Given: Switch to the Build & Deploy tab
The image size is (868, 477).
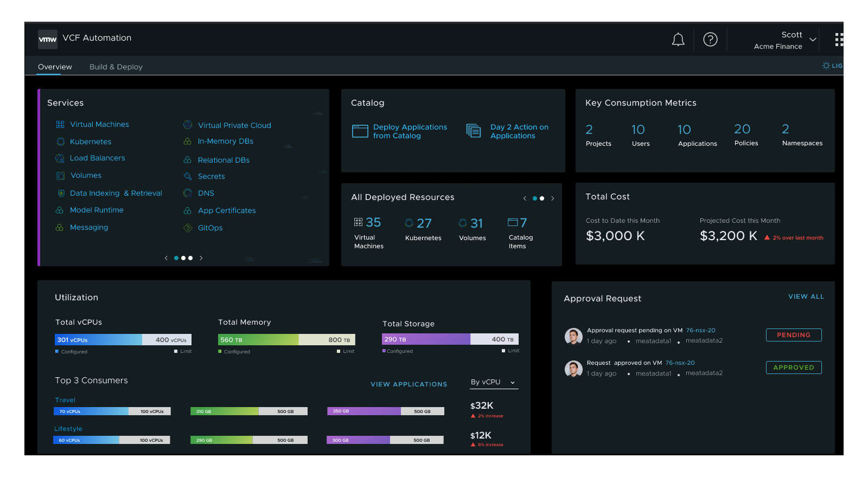Looking at the screenshot, I should 116,67.
